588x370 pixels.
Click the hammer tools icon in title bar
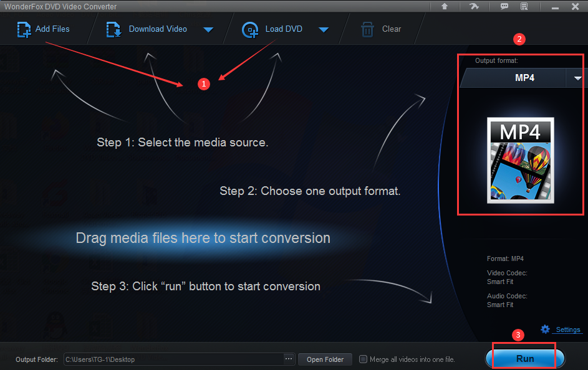pyautogui.click(x=474, y=6)
